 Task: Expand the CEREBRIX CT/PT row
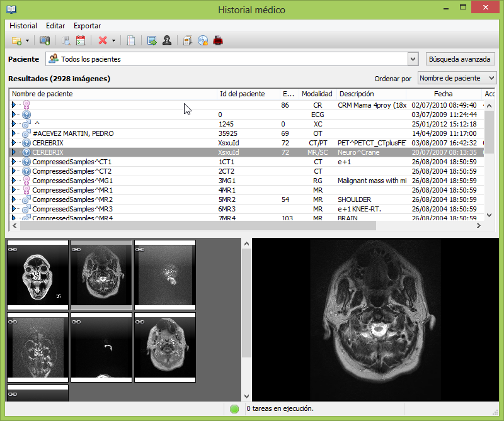13,143
